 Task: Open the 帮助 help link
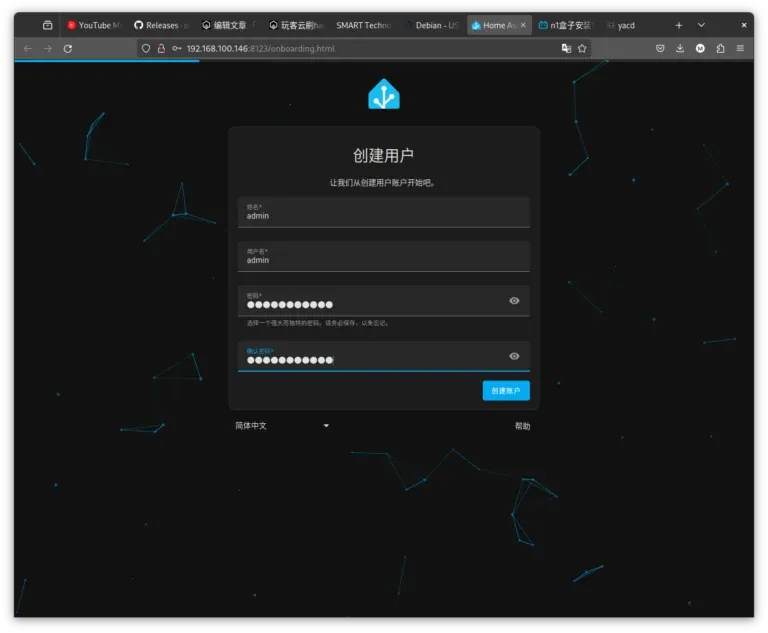522,426
